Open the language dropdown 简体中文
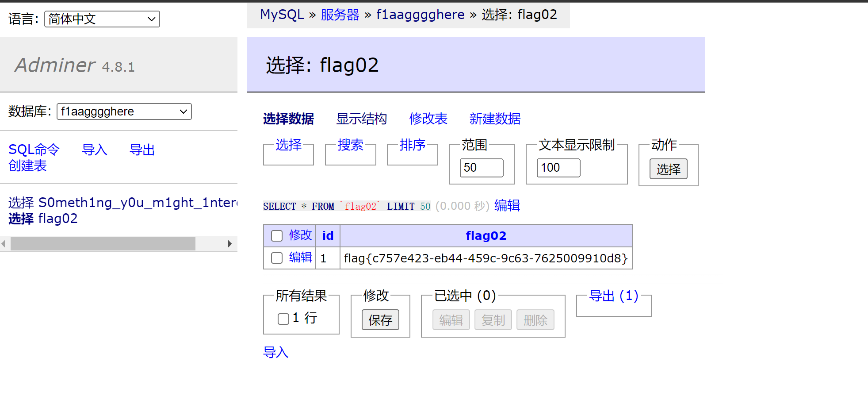This screenshot has height=400, width=868. 102,19
